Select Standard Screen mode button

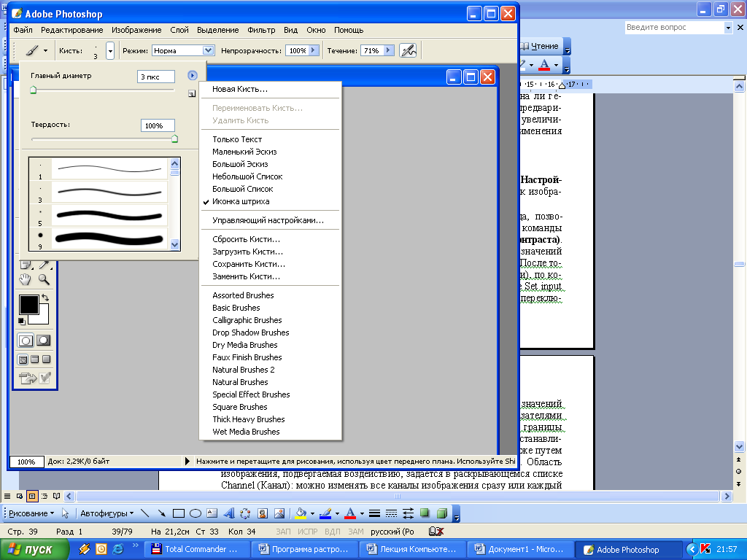click(x=23, y=359)
